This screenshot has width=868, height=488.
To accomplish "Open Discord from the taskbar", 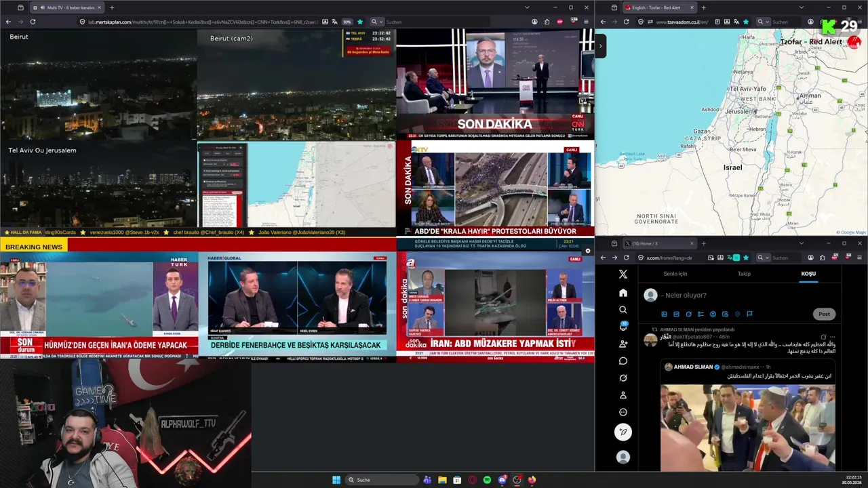I will 502,480.
